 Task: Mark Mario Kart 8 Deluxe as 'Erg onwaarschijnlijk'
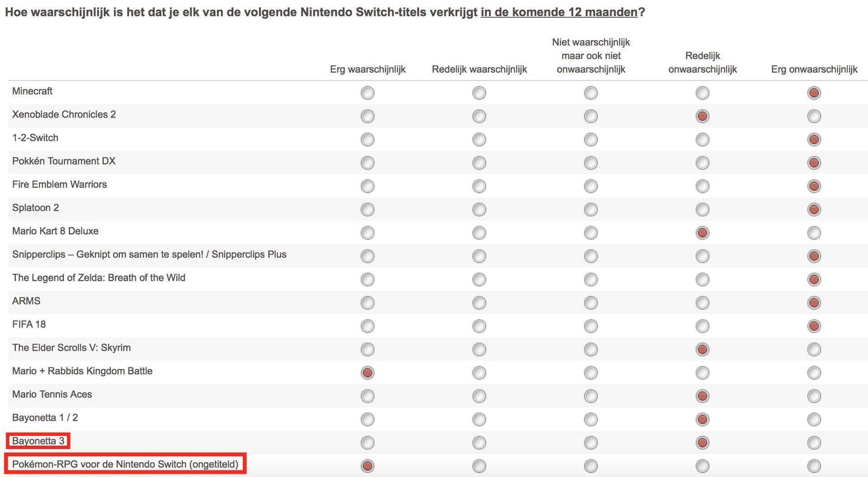coord(814,233)
